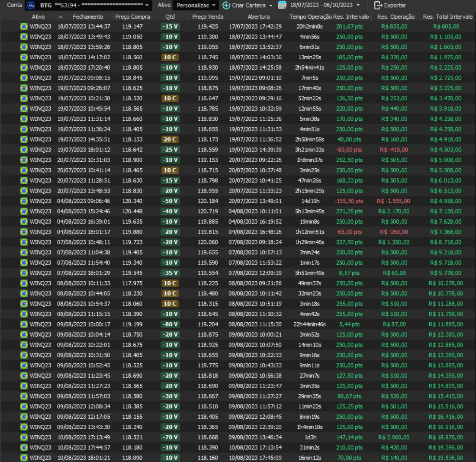Sort by Fechamento column header

[88, 16]
